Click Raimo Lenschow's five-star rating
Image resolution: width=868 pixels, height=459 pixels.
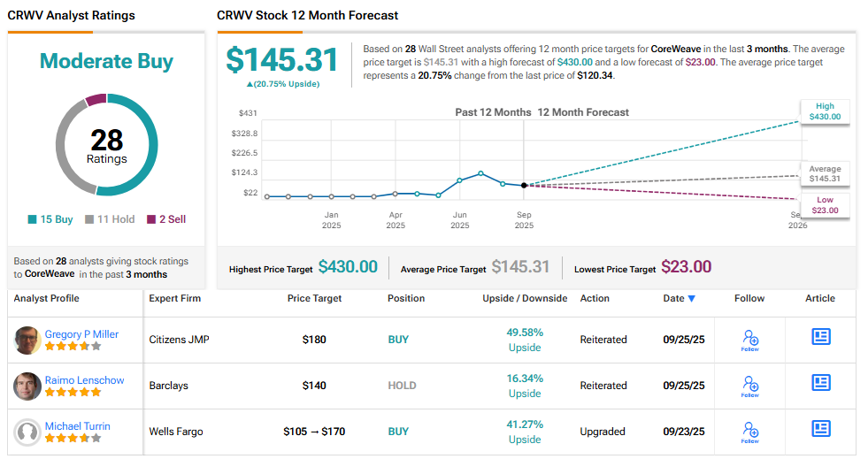[73, 392]
